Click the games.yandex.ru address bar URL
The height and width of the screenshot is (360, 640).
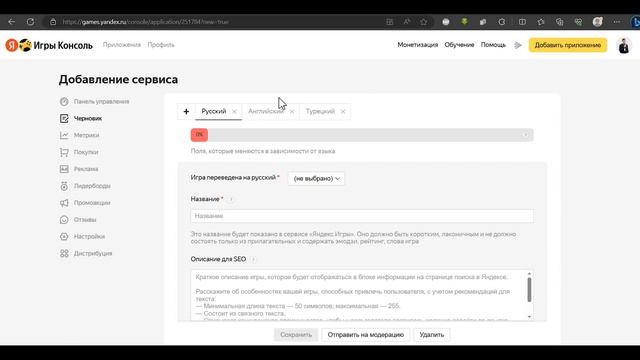point(145,22)
